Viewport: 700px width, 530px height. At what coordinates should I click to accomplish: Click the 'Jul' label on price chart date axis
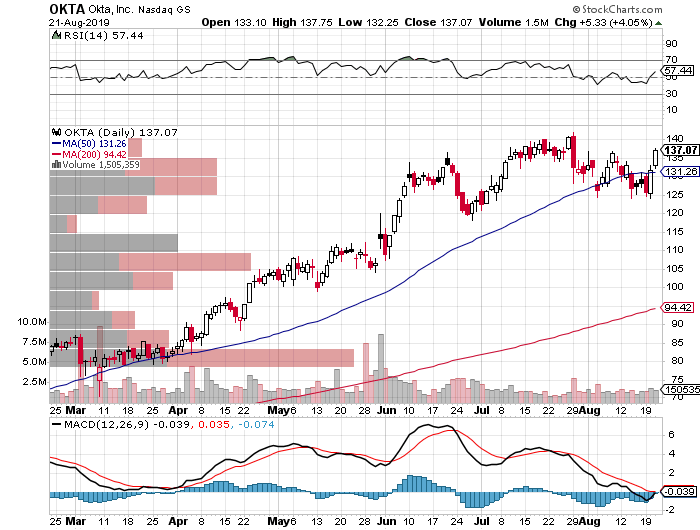pos(482,410)
